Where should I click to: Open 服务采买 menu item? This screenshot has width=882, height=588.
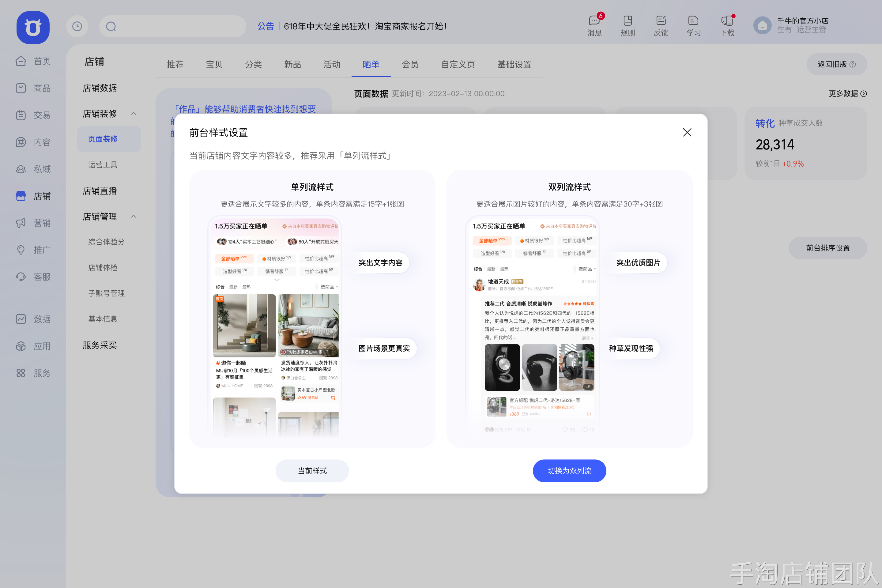tap(100, 345)
